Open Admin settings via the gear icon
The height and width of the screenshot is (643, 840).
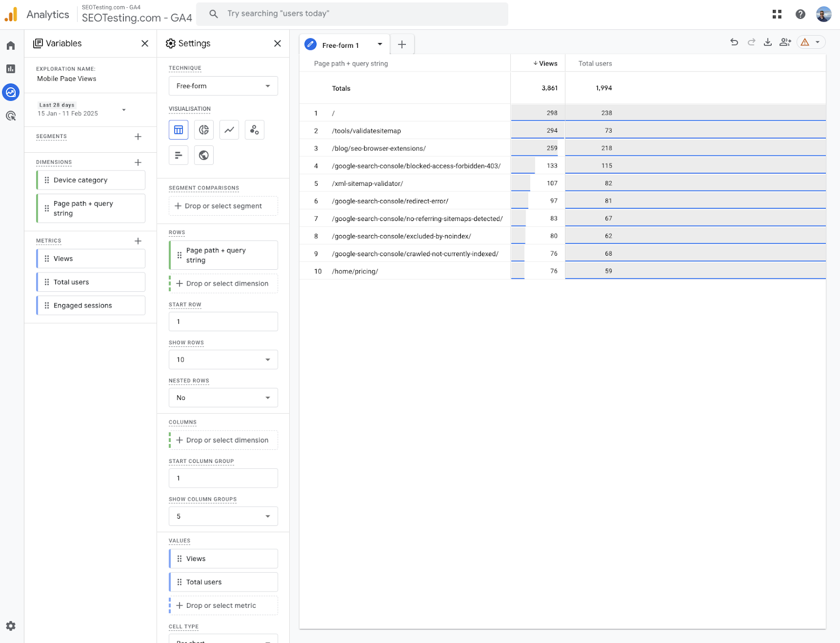click(x=10, y=626)
